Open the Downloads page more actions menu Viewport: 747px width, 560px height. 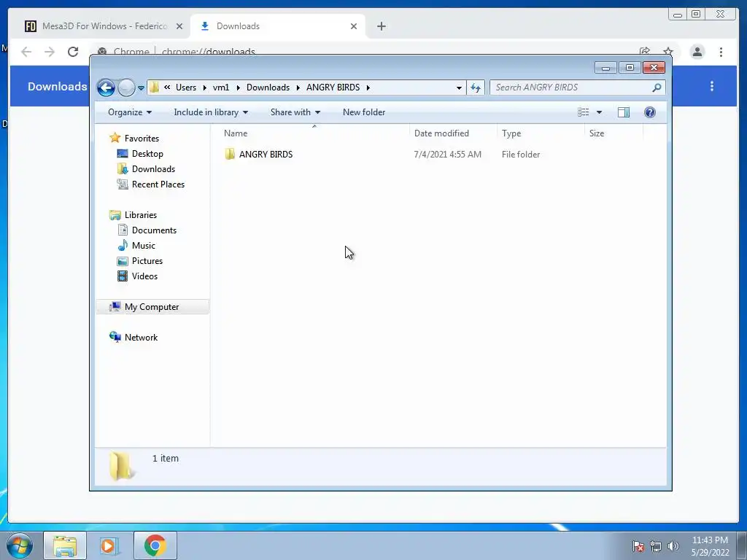click(712, 86)
